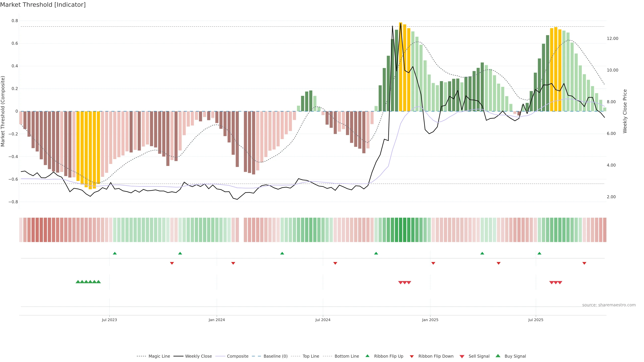Click the Jan 2025 x-axis label
The image size is (644, 362).
430,320
